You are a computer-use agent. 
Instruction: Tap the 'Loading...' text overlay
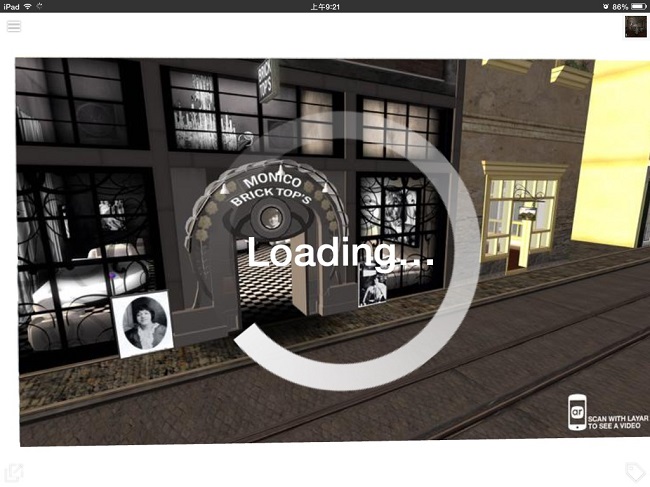[x=340, y=253]
